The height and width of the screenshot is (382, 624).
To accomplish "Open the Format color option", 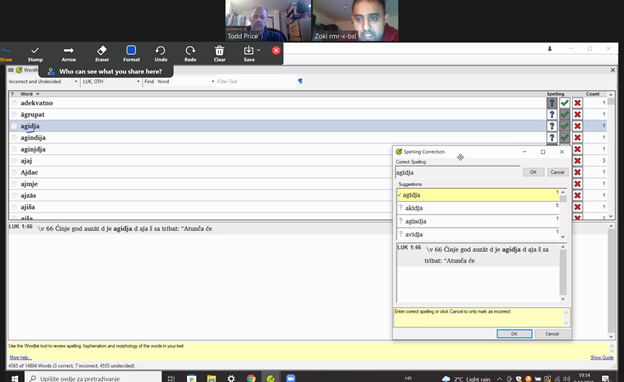I will (131, 54).
